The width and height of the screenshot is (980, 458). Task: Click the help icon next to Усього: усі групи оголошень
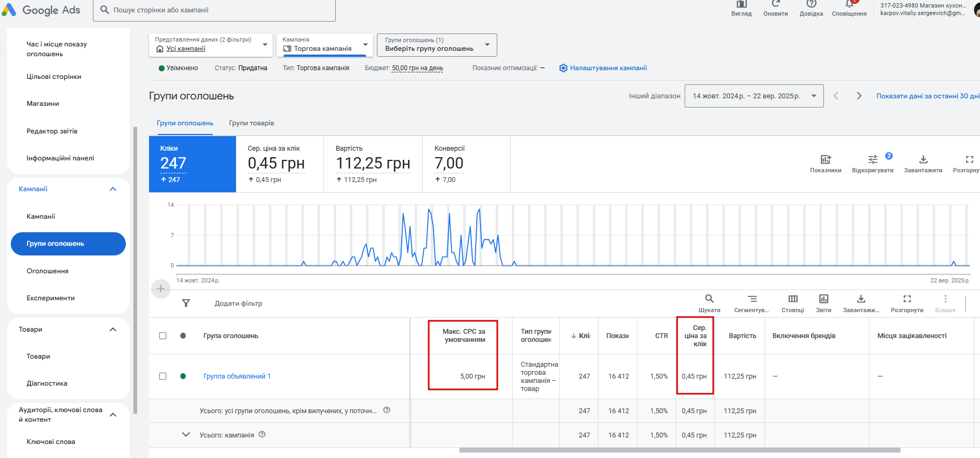[x=387, y=410]
